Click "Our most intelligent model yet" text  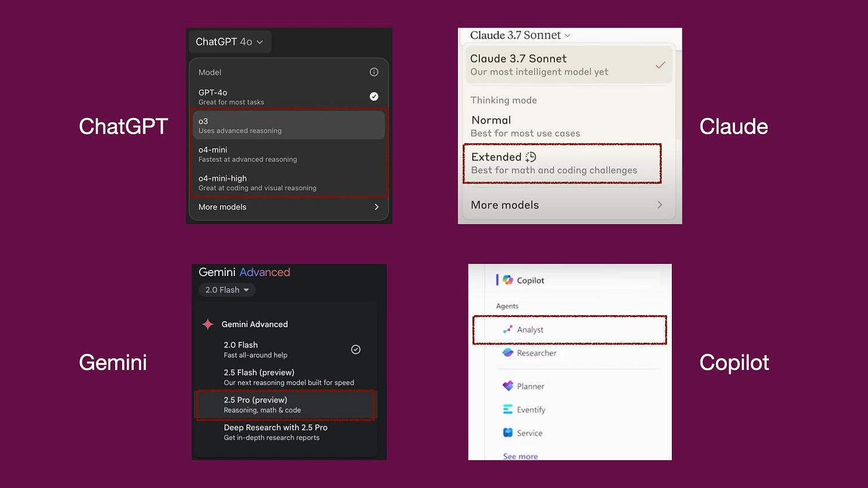[540, 72]
